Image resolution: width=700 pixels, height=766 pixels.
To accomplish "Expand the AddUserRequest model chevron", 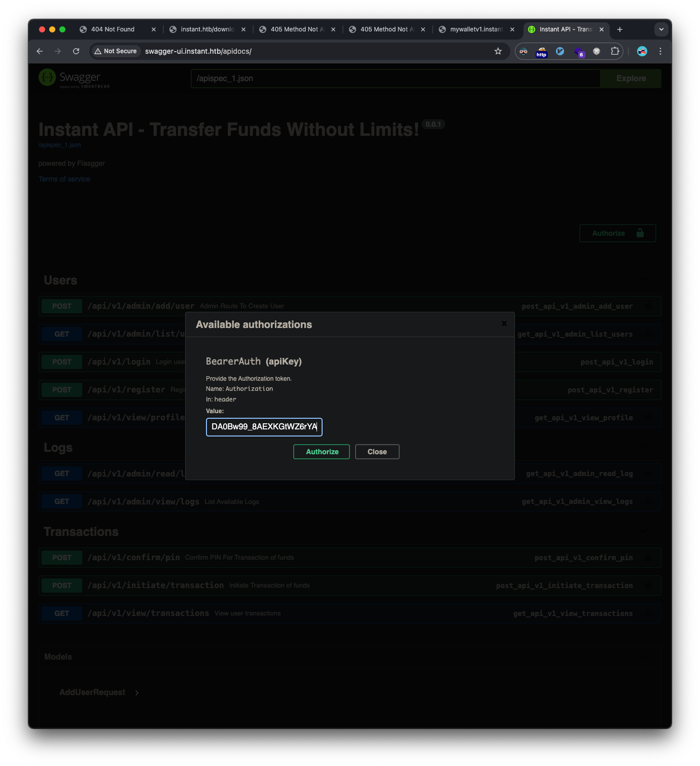I will 137,692.
